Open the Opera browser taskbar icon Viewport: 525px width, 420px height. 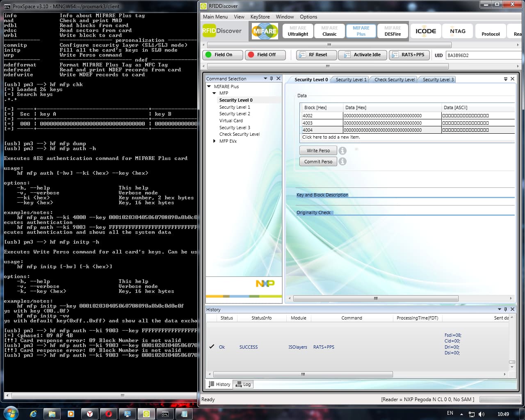coord(109,414)
